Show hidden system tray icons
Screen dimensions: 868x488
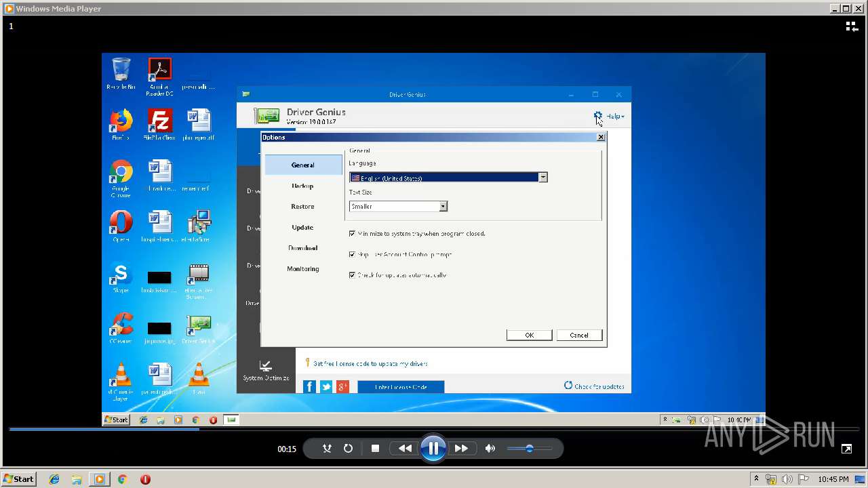pyautogui.click(x=756, y=479)
